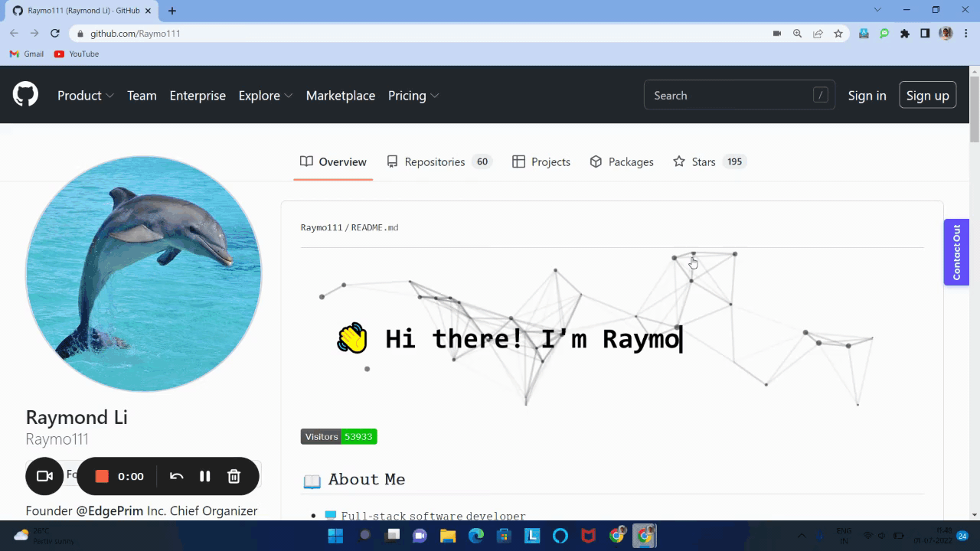The width and height of the screenshot is (980, 551).
Task: Click the blue translator extension icon
Action: click(x=864, y=34)
